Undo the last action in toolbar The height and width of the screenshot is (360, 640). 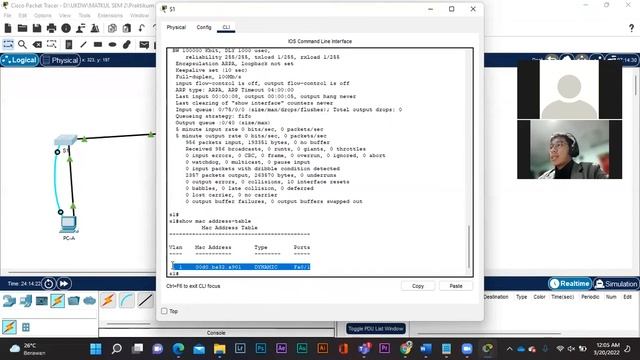click(142, 28)
